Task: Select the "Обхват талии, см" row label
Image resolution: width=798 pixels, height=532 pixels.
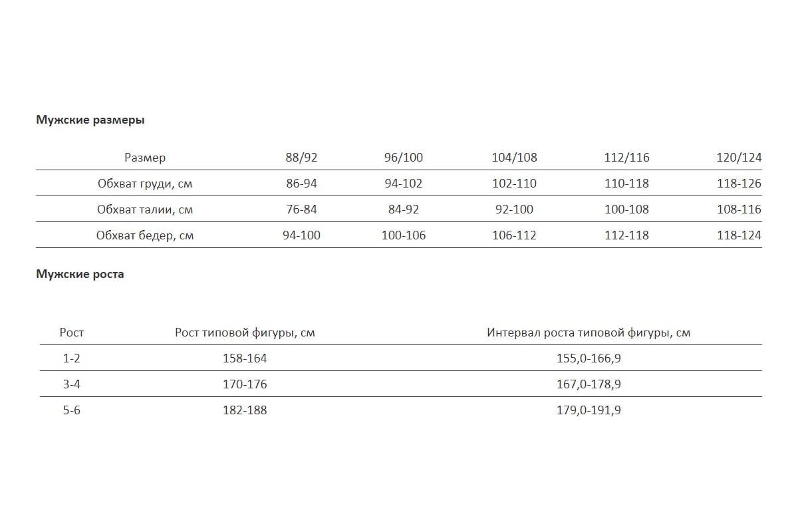Action: pos(145,209)
